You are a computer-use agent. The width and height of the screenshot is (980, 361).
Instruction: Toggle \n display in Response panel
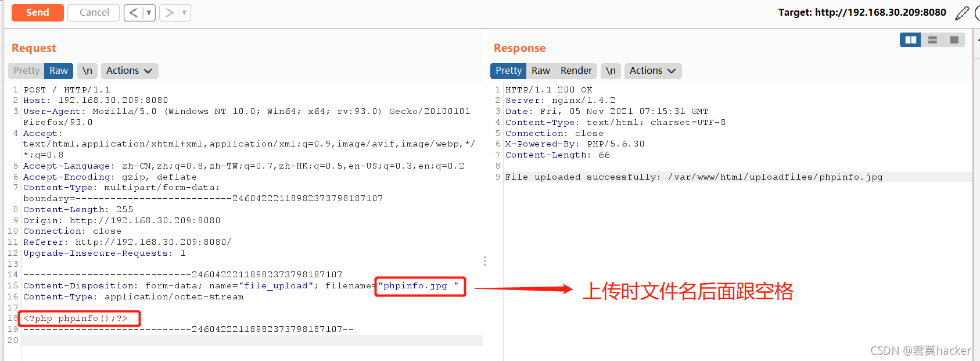pyautogui.click(x=611, y=70)
